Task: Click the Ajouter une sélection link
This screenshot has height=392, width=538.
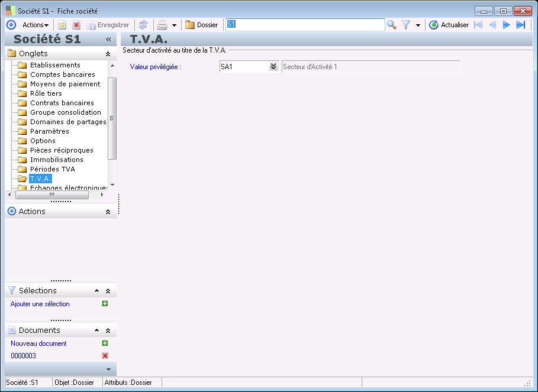Action: tap(40, 304)
